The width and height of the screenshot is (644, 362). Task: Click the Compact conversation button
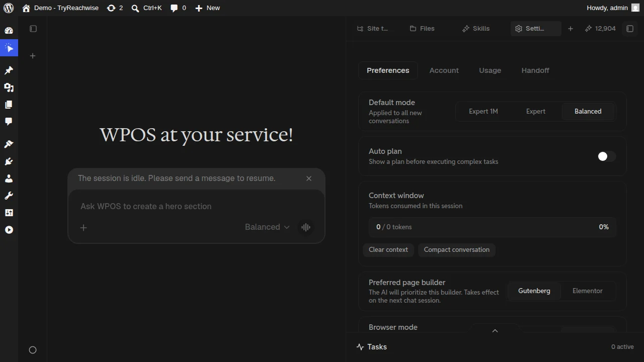click(x=457, y=250)
